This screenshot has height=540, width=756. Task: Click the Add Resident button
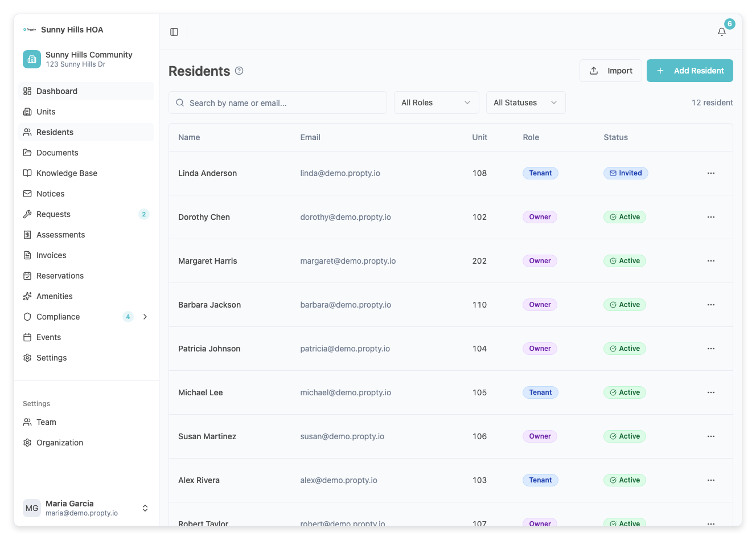689,71
